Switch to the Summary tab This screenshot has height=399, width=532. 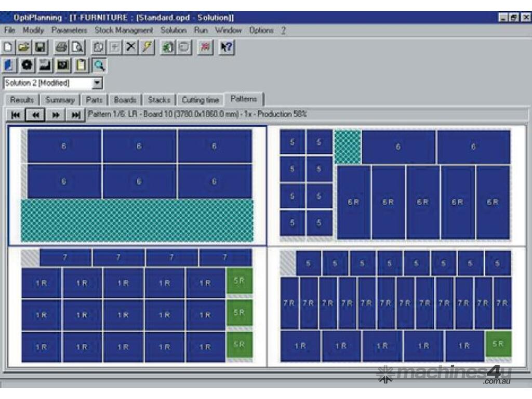pos(60,100)
